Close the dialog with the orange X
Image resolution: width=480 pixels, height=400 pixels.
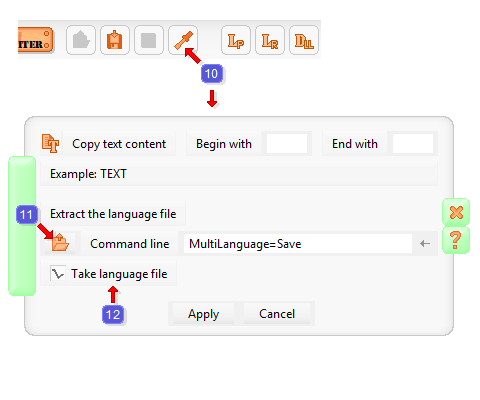point(456,212)
